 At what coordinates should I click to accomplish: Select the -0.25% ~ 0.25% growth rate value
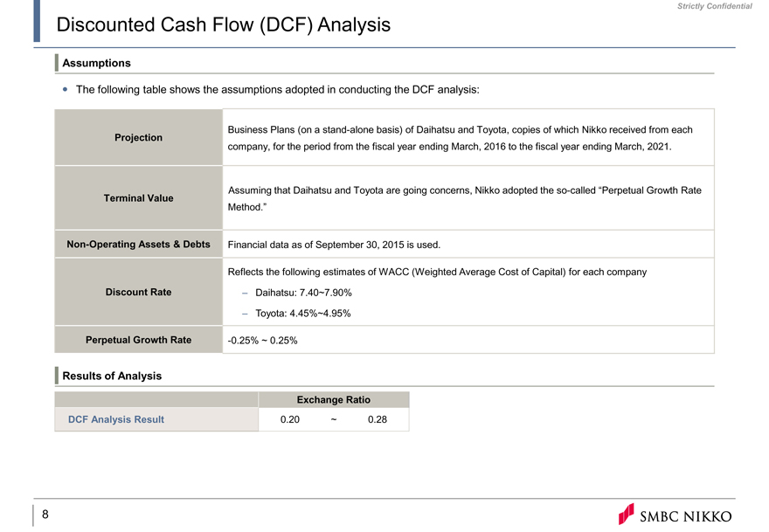pyautogui.click(x=262, y=341)
